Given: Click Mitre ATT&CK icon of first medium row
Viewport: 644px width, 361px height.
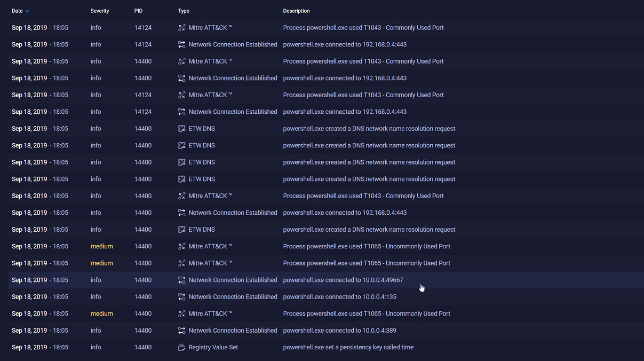Looking at the screenshot, I should click(x=181, y=246).
